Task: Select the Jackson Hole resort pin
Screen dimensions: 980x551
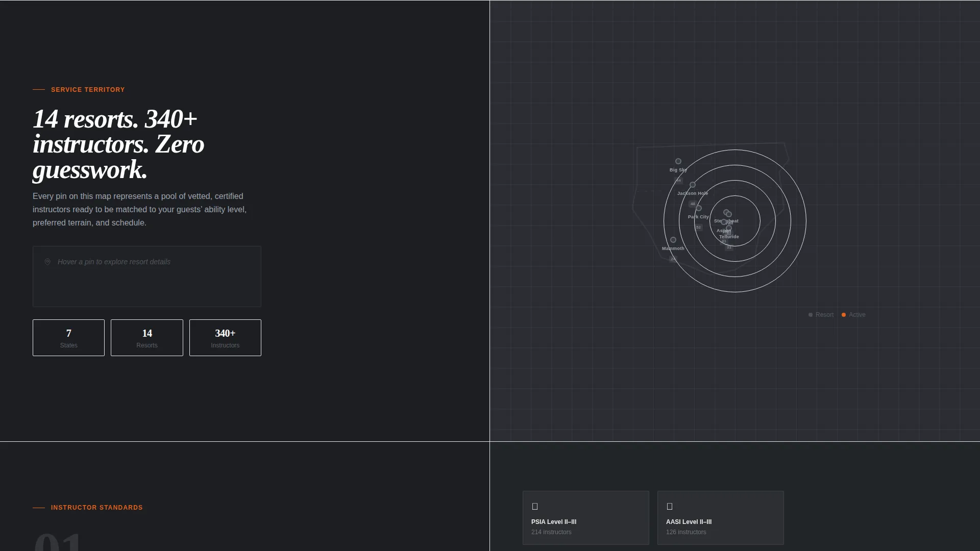Action: coord(693,185)
